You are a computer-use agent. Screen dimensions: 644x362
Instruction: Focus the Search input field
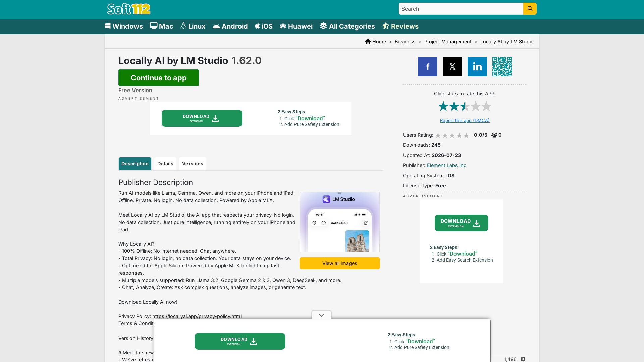461,9
